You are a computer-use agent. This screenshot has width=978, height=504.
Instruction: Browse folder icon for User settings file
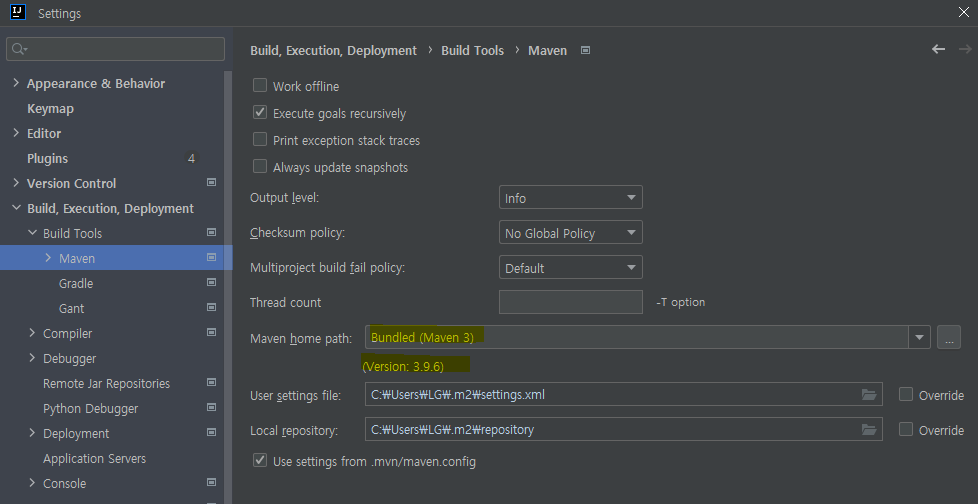click(869, 394)
